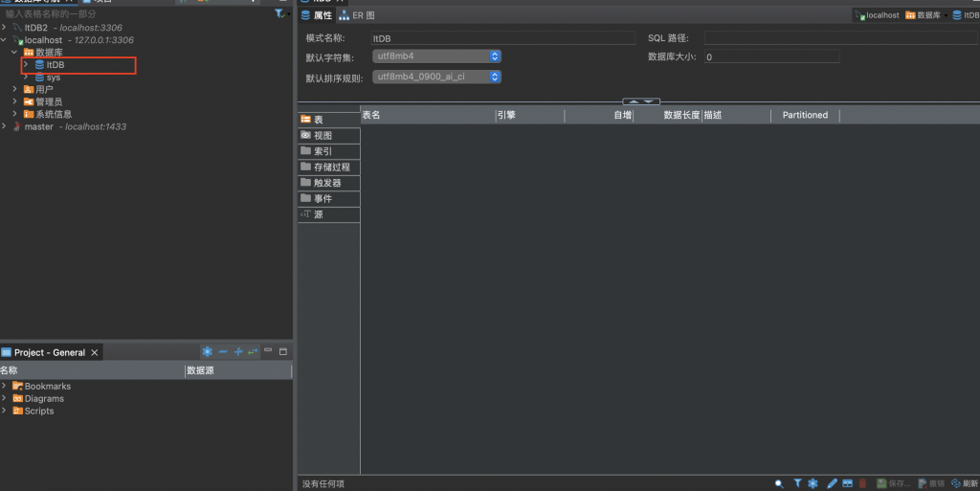Image resolution: width=980 pixels, height=491 pixels.
Task: Open the 默认排序规则 collation dropdown
Action: tap(436, 77)
